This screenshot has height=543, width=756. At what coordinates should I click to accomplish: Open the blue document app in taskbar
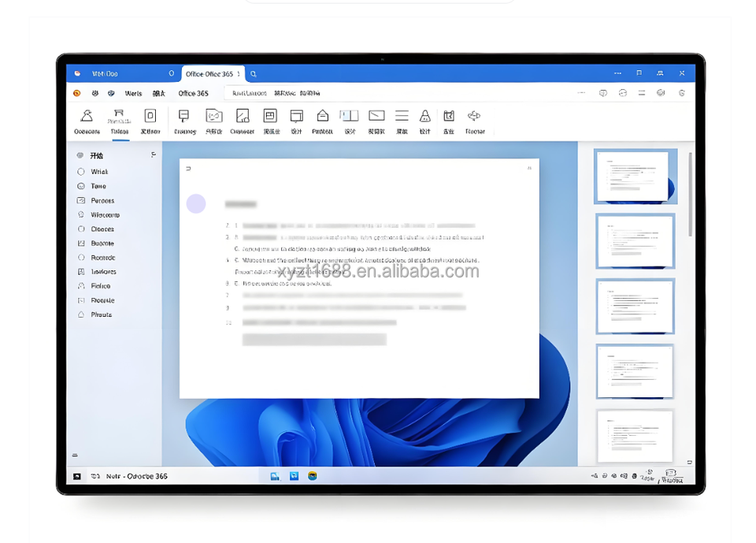275,476
